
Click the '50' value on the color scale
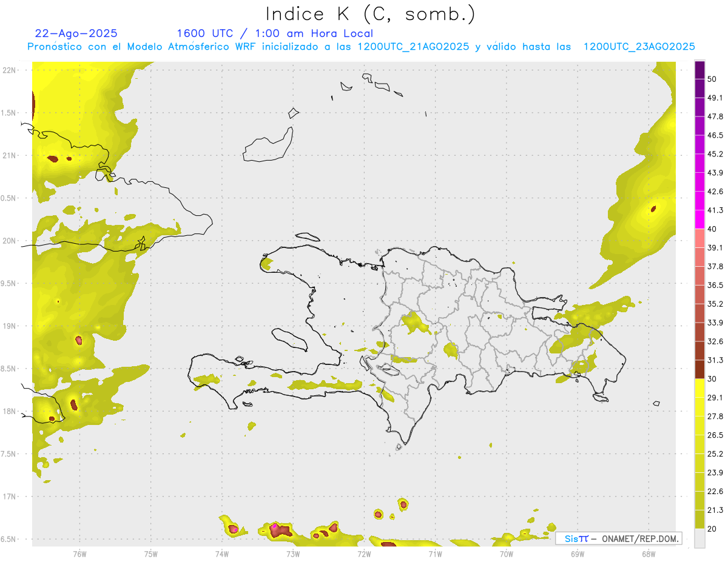click(712, 79)
